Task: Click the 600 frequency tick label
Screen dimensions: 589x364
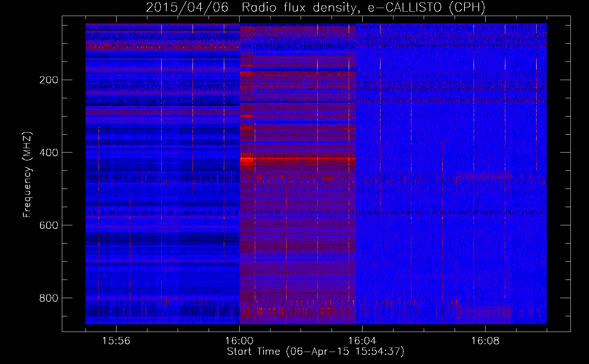Action: pos(49,226)
